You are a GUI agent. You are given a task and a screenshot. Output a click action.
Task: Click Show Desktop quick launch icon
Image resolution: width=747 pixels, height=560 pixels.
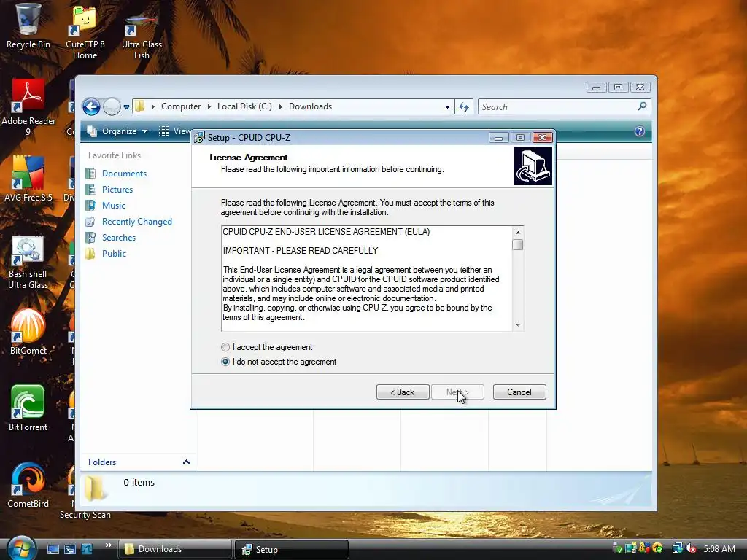(x=53, y=549)
